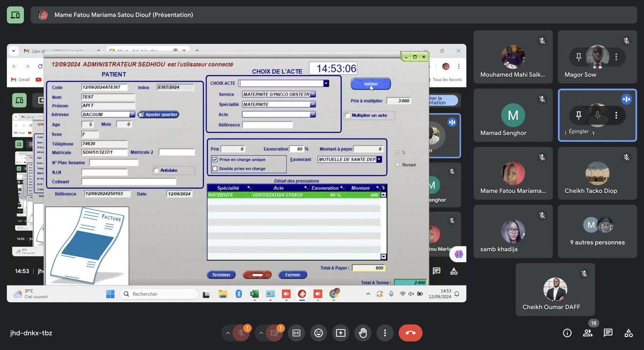The height and width of the screenshot is (350, 644).
Task: Click the Spécialité column header in prestations table
Action: click(229, 188)
